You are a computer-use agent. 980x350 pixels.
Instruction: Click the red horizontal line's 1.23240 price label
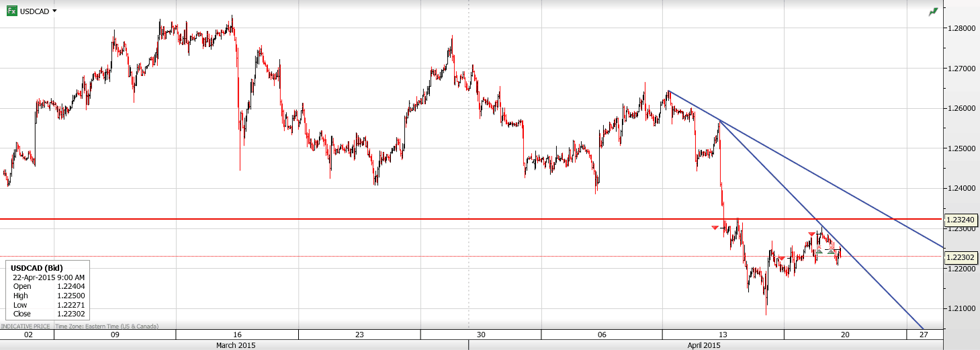tap(961, 220)
